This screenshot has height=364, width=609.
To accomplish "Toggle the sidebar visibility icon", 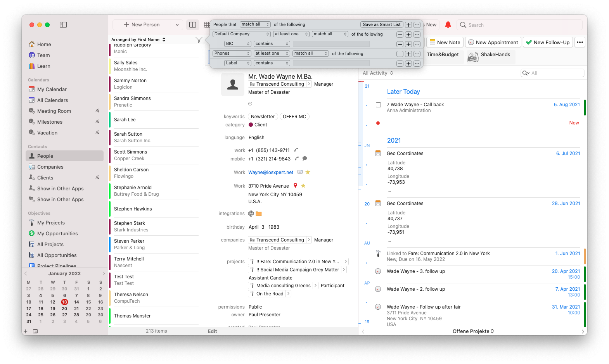I will [x=63, y=25].
